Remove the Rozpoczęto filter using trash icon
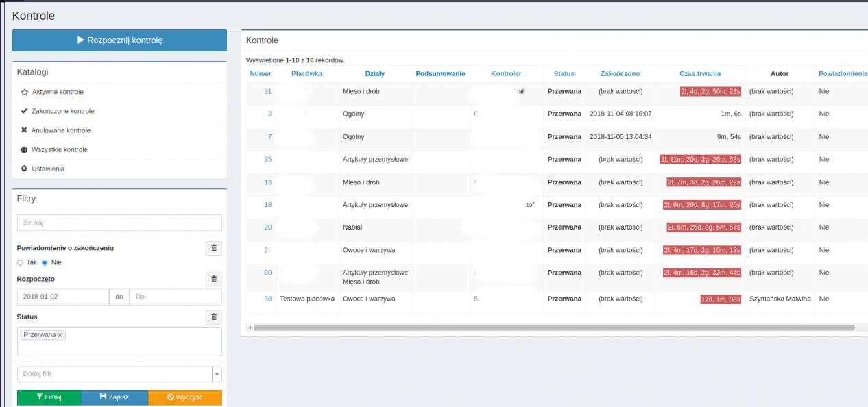Image resolution: width=868 pixels, height=407 pixels. [x=213, y=279]
